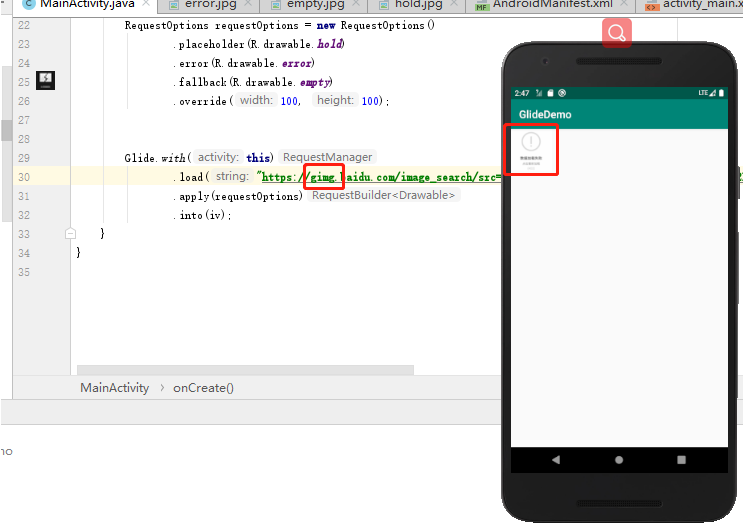The height and width of the screenshot is (526, 743).
Task: Tap the emulator Recents square button
Action: click(x=681, y=460)
